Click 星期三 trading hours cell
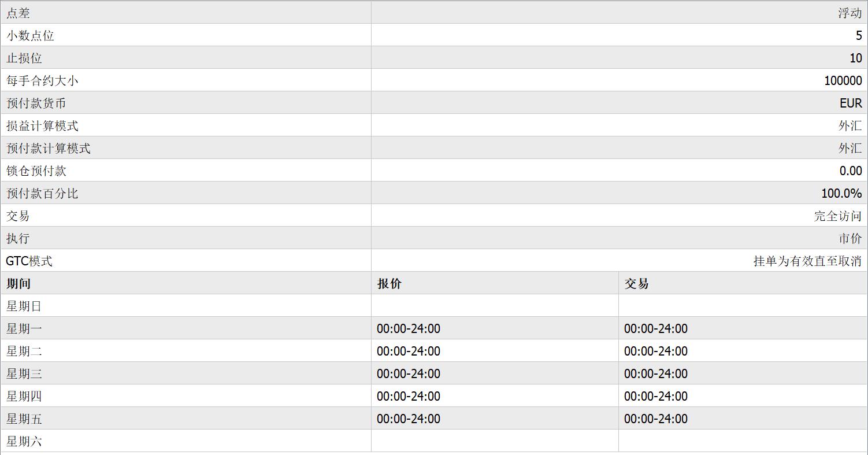The image size is (868, 455). pos(656,373)
